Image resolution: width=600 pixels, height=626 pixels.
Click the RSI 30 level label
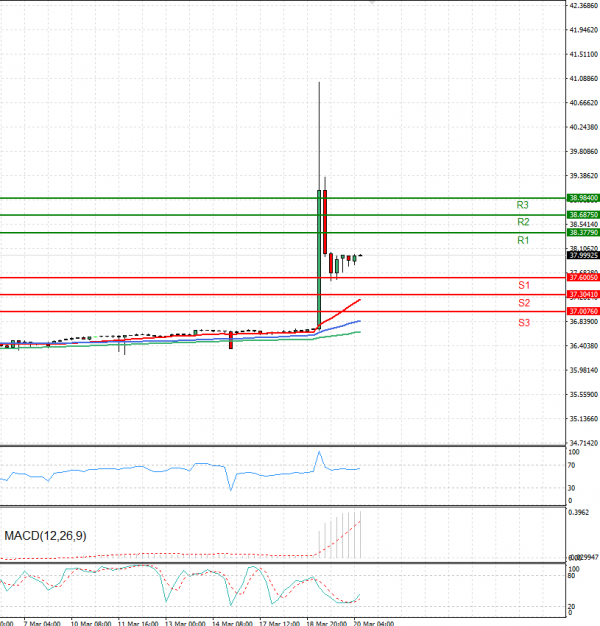click(x=571, y=488)
